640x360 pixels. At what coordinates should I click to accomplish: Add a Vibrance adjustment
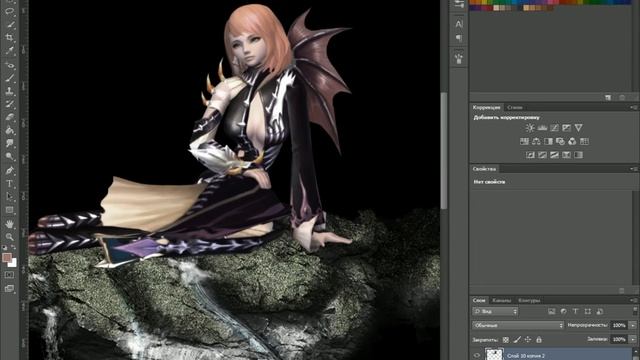(x=578, y=128)
